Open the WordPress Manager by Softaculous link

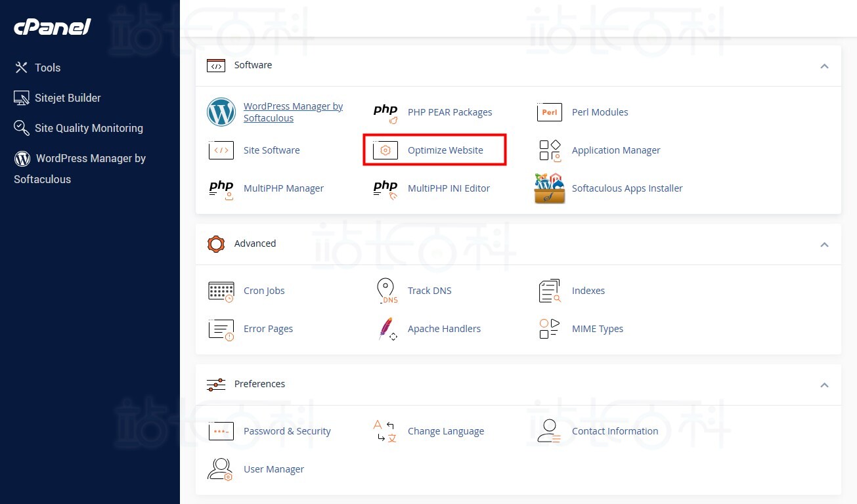[293, 112]
